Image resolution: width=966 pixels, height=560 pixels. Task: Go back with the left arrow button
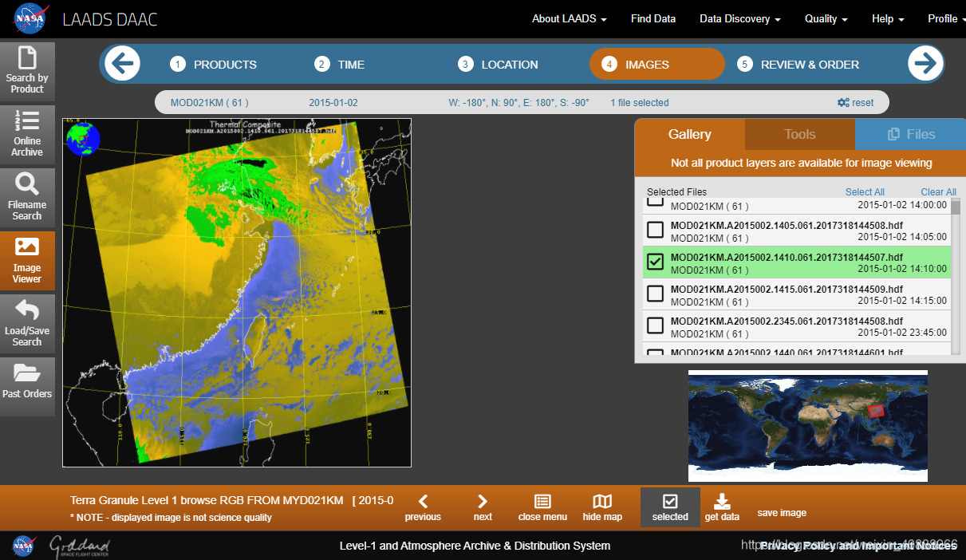tap(122, 64)
